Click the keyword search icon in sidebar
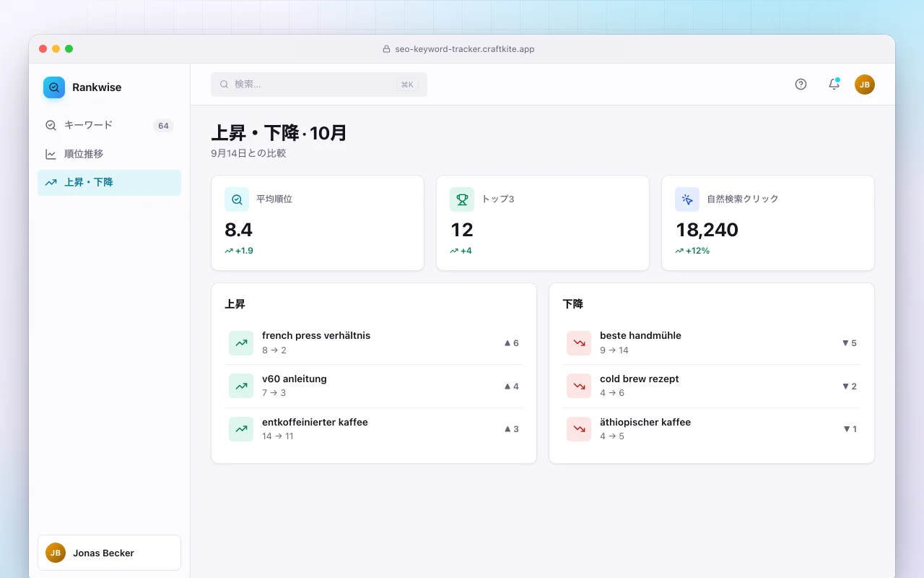 pos(51,125)
